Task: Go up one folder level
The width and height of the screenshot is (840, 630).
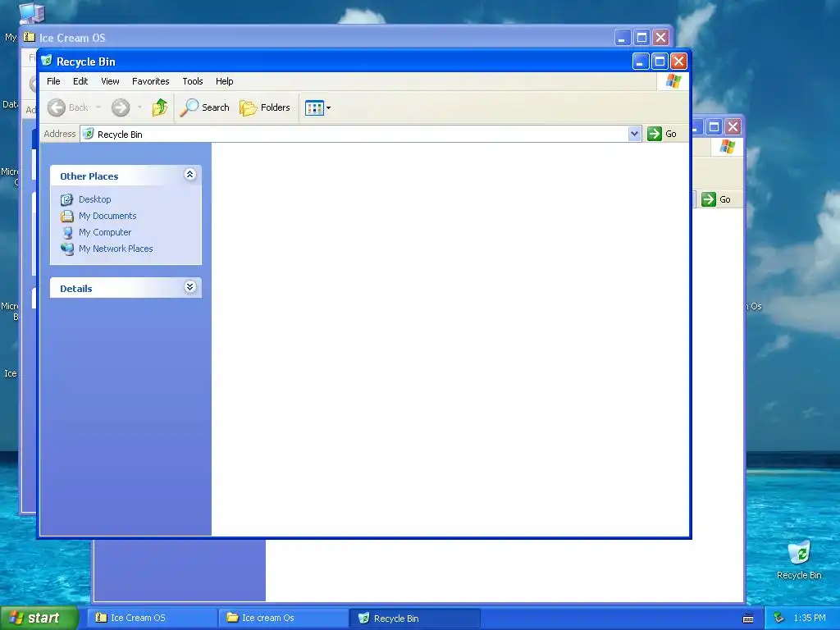Action: [159, 107]
